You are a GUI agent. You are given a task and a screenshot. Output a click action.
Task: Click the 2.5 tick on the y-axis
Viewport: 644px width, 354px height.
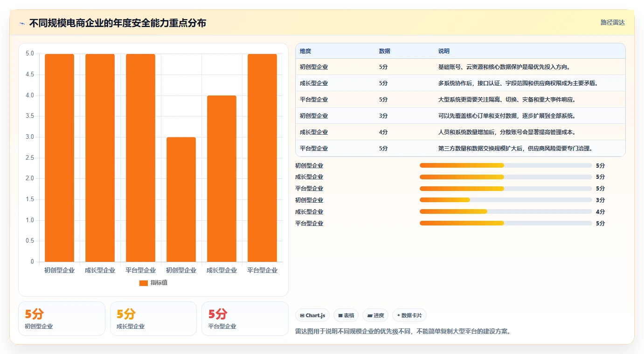point(29,158)
